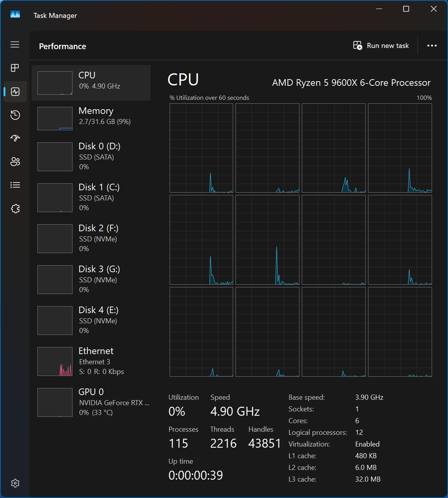The width and height of the screenshot is (448, 498).
Task: Click Logical processors value 12
Action: [359, 432]
